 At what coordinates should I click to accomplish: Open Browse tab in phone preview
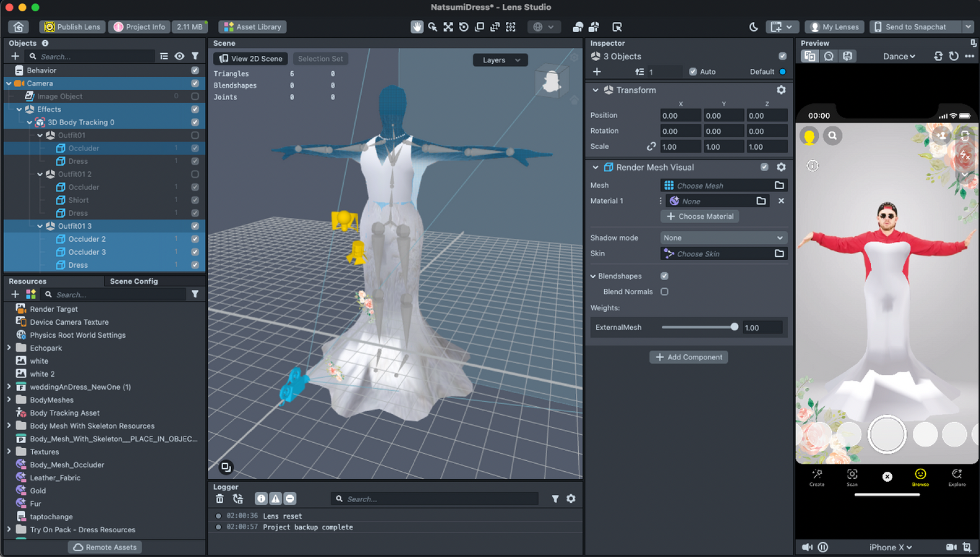pos(920,477)
